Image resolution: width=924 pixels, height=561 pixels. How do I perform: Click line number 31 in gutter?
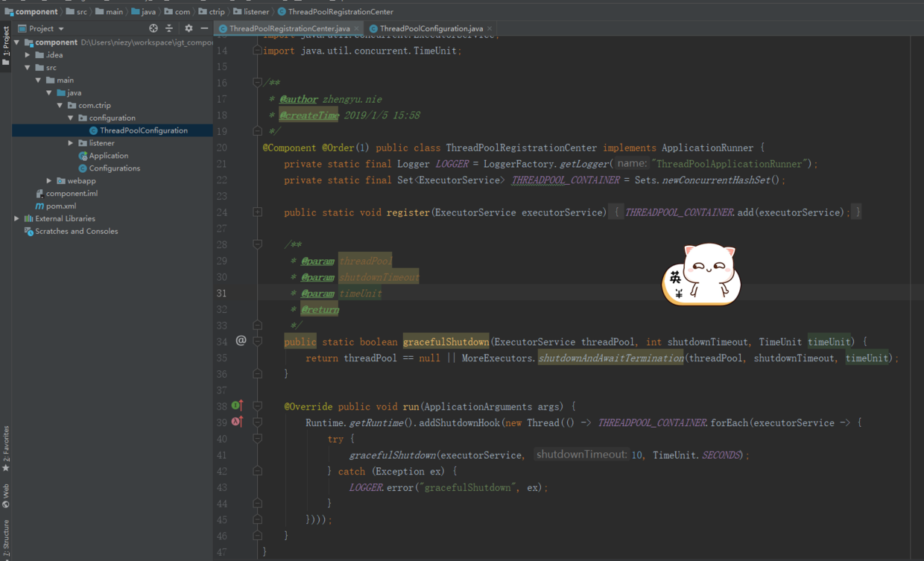point(221,294)
